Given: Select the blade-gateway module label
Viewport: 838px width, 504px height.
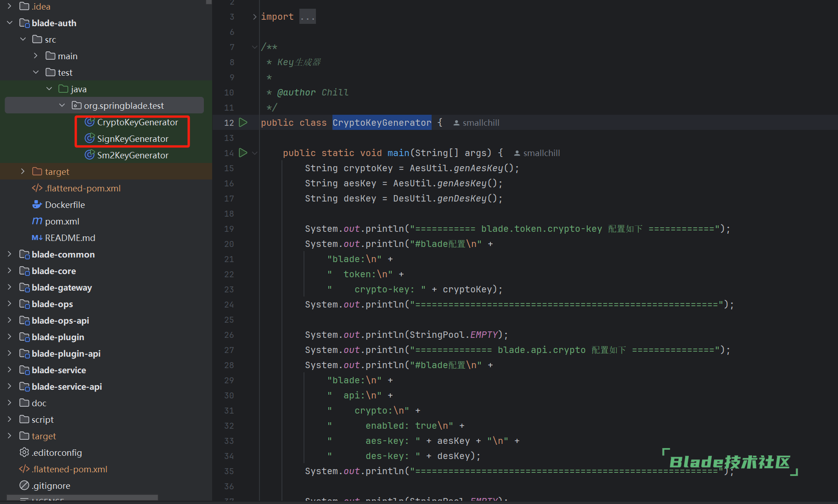Looking at the screenshot, I should click(62, 287).
